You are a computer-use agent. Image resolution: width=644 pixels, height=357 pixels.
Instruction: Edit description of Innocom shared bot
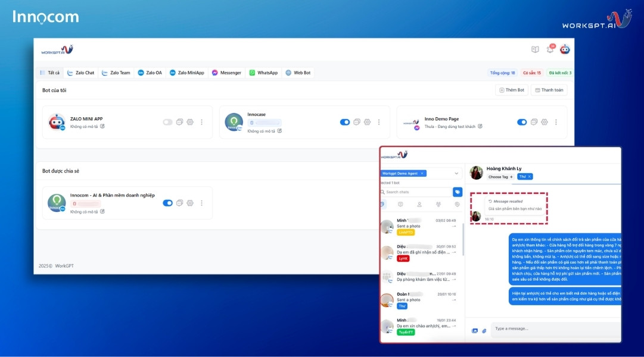(x=102, y=211)
